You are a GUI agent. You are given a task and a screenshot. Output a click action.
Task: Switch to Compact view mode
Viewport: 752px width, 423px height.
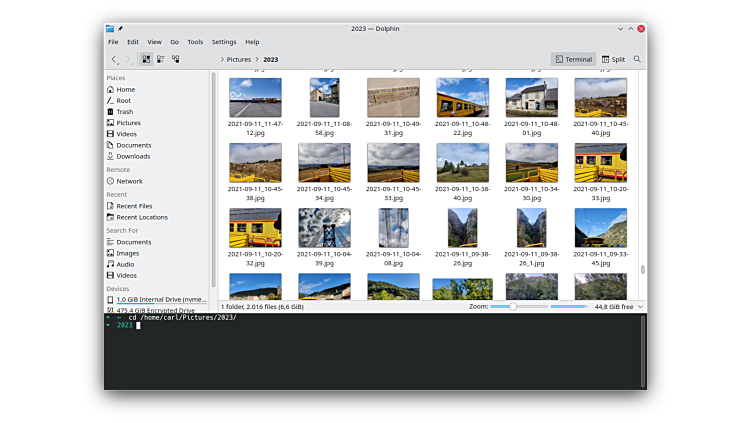tap(161, 59)
